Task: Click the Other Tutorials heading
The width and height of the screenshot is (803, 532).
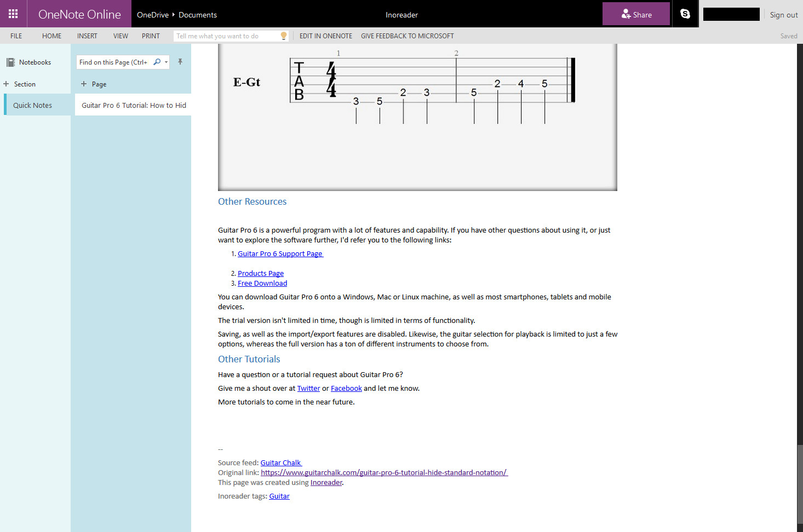Action: pos(249,359)
